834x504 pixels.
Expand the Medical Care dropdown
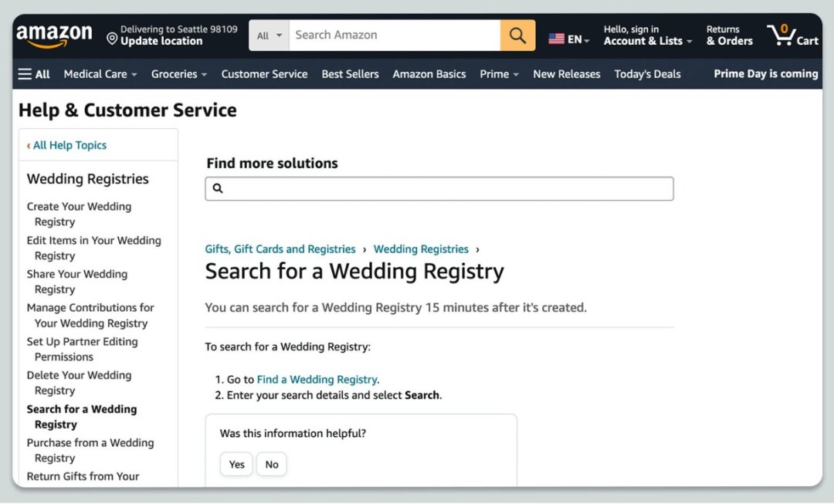point(100,74)
